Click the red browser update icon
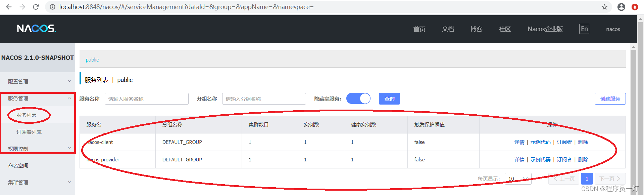The height and width of the screenshot is (195, 644). [x=635, y=7]
